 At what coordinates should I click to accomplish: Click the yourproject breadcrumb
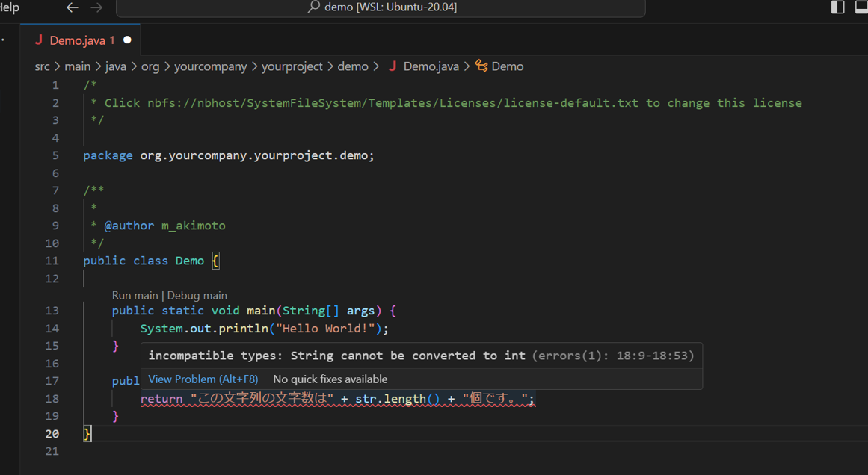click(x=292, y=66)
